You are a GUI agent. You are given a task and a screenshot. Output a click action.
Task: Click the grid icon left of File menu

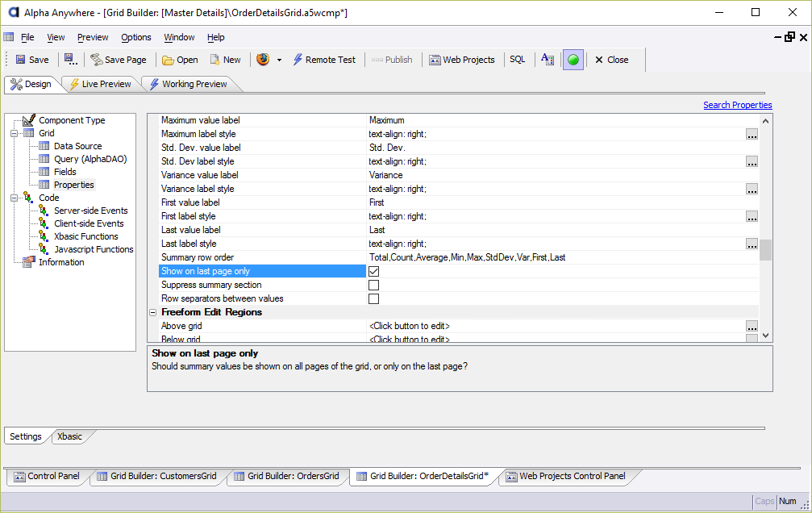point(9,37)
